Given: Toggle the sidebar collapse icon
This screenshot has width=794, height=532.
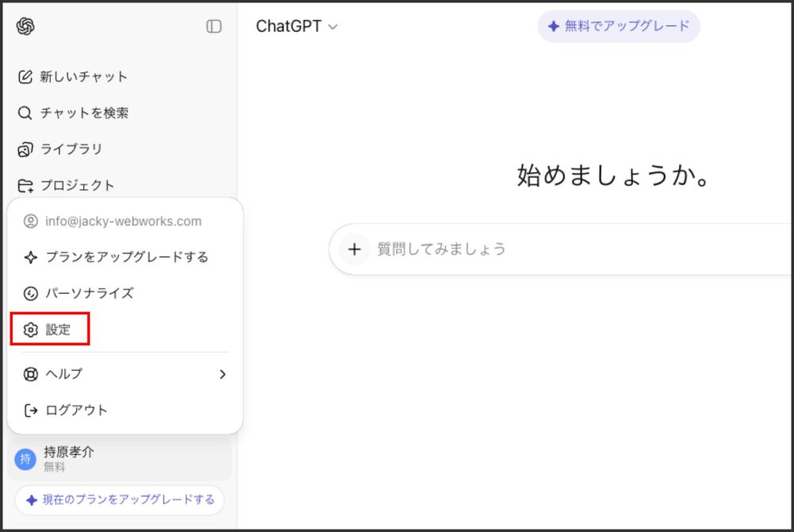Looking at the screenshot, I should [214, 26].
